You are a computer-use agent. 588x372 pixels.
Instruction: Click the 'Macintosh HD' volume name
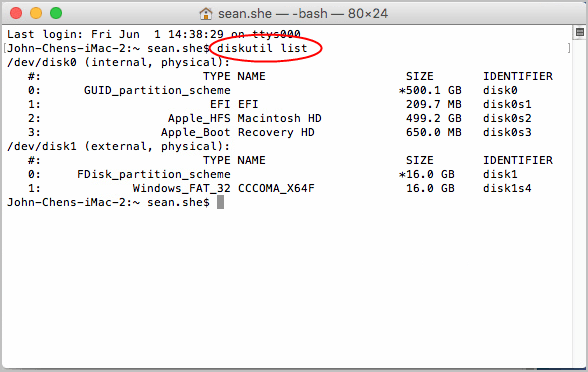click(x=279, y=118)
